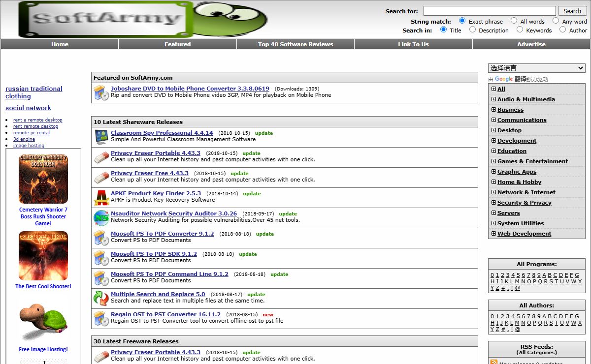
Task: Open the remote pc rental link
Action: (x=32, y=133)
